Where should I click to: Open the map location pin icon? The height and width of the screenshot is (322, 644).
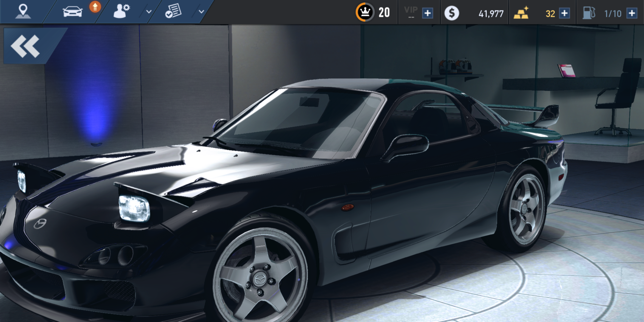(x=23, y=12)
